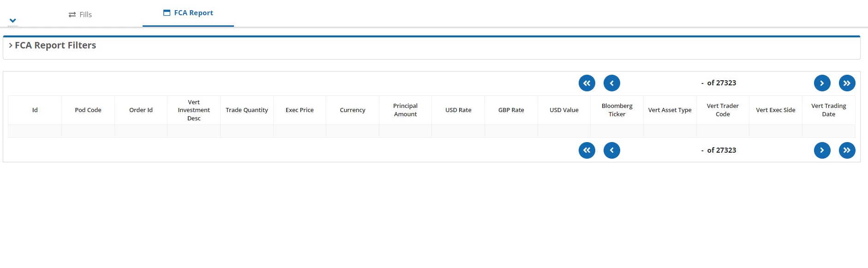Go to next page in top pagination
This screenshot has width=868, height=268.
(x=822, y=83)
